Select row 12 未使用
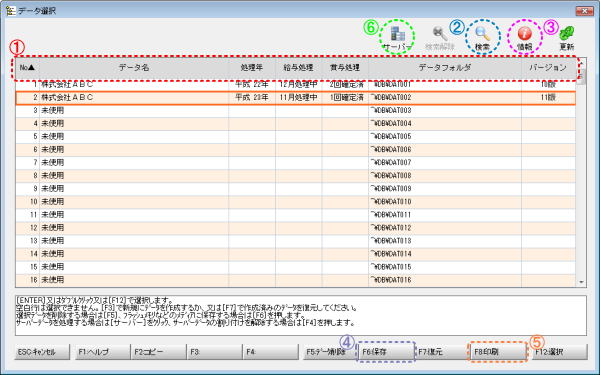 (295, 228)
